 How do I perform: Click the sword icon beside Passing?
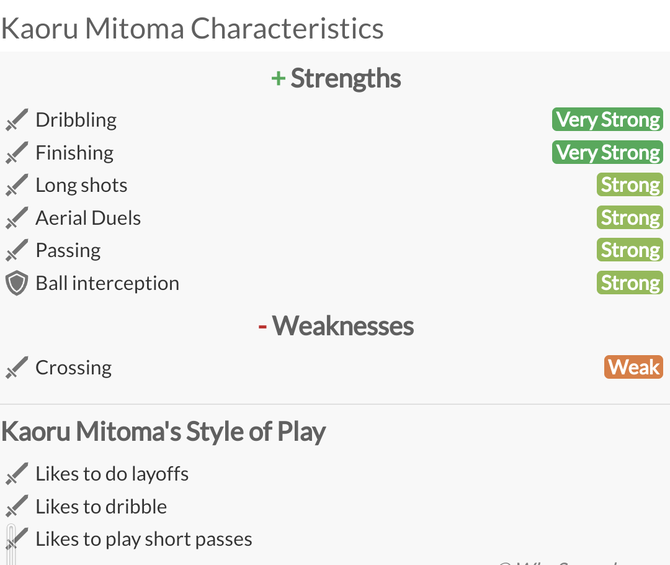(x=16, y=251)
